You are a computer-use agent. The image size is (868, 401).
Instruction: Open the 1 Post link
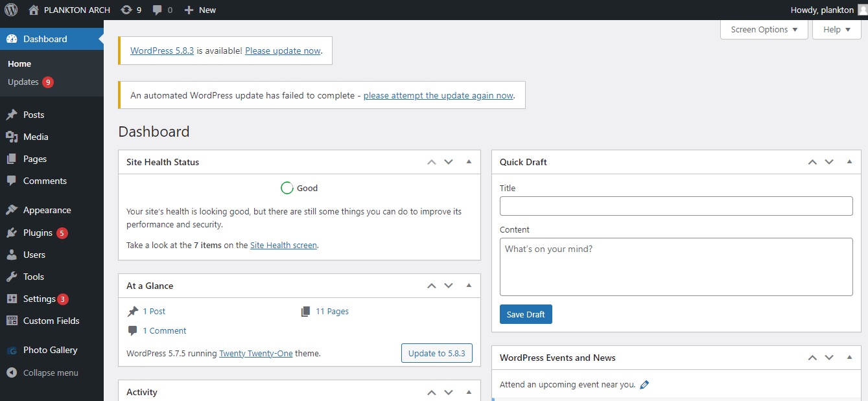pyautogui.click(x=154, y=312)
